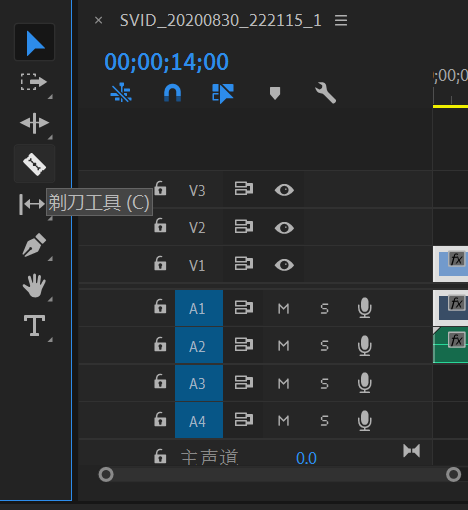Screen dimensions: 468x510
Task: Click the left zoom scrollbar handle
Action: (106, 474)
